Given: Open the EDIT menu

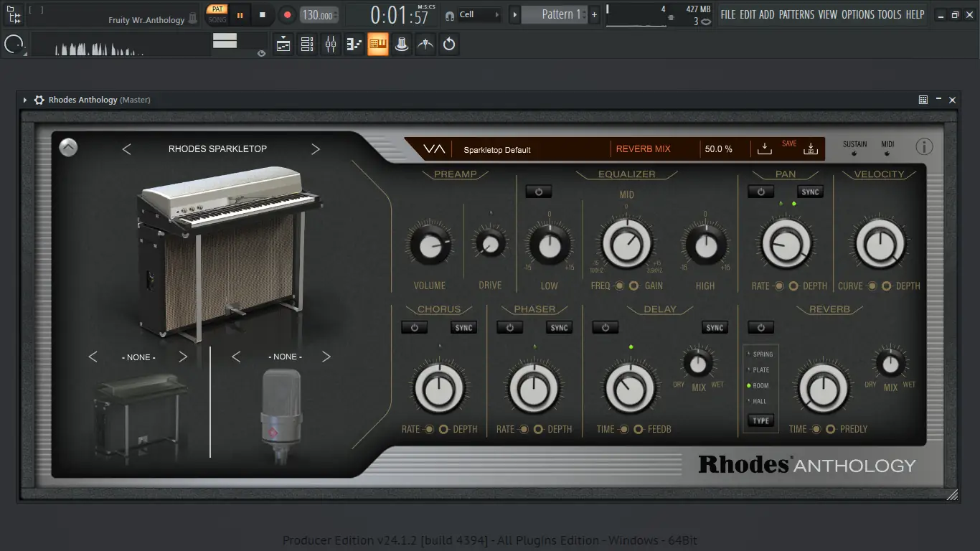Looking at the screenshot, I should pyautogui.click(x=748, y=14).
